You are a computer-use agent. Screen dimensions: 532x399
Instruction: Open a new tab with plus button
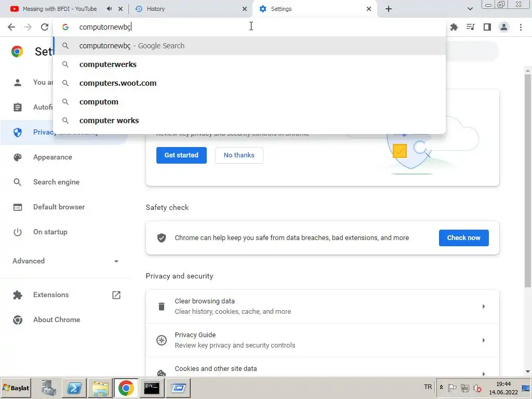coord(389,9)
